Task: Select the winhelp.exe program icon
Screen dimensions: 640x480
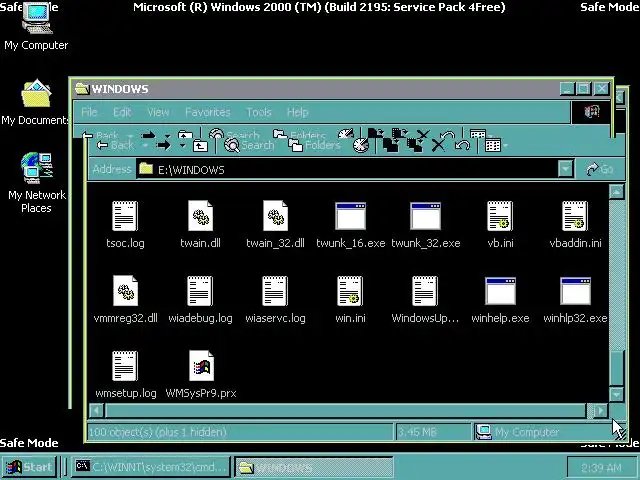Action: (500, 291)
